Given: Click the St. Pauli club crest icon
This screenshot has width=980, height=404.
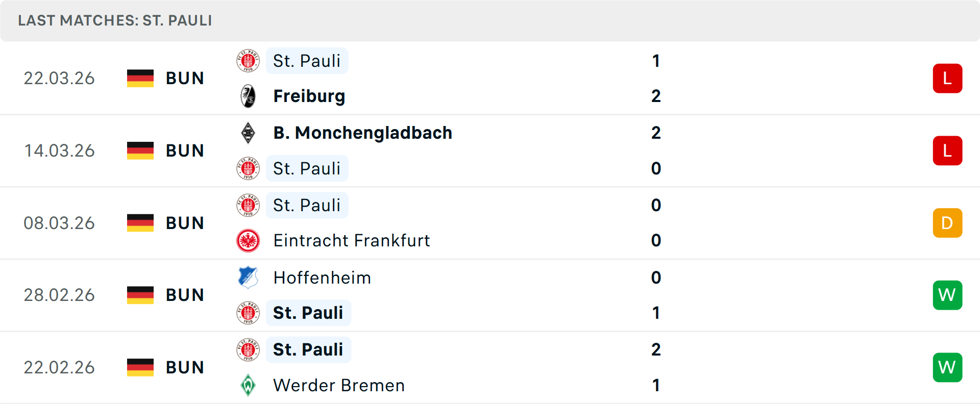Looking at the screenshot, I should [249, 60].
